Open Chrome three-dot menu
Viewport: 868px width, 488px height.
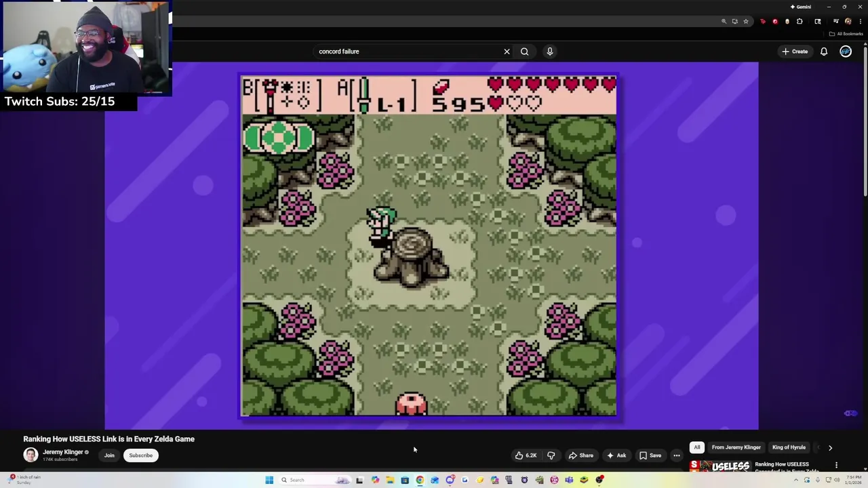click(x=860, y=22)
